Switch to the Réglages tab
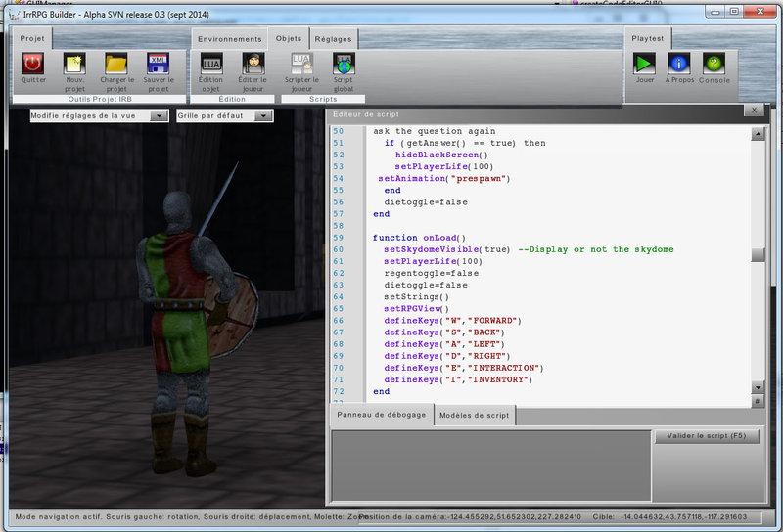783x532 pixels. tap(333, 38)
